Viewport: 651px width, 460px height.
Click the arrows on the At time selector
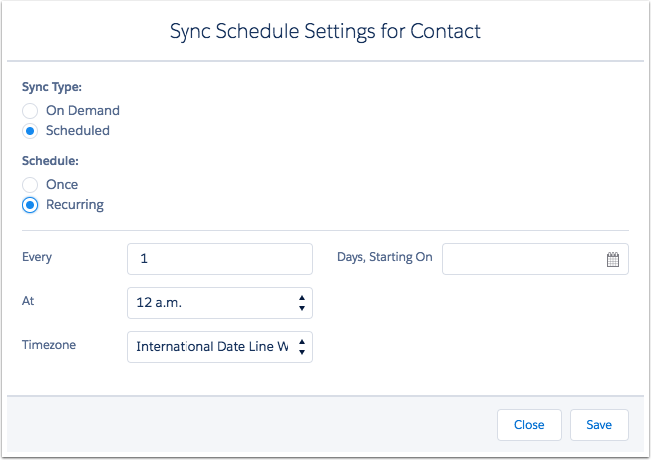[302, 302]
